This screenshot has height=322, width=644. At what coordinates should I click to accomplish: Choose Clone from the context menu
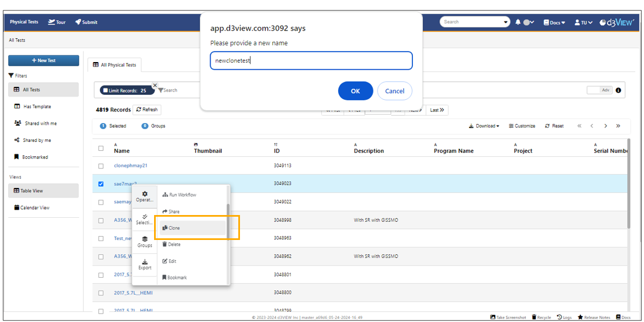tap(192, 228)
